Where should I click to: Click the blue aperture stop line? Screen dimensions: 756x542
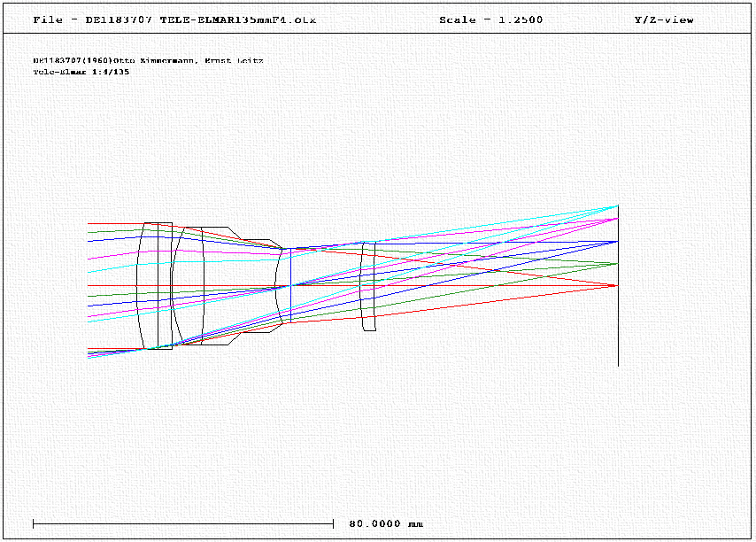(x=290, y=285)
